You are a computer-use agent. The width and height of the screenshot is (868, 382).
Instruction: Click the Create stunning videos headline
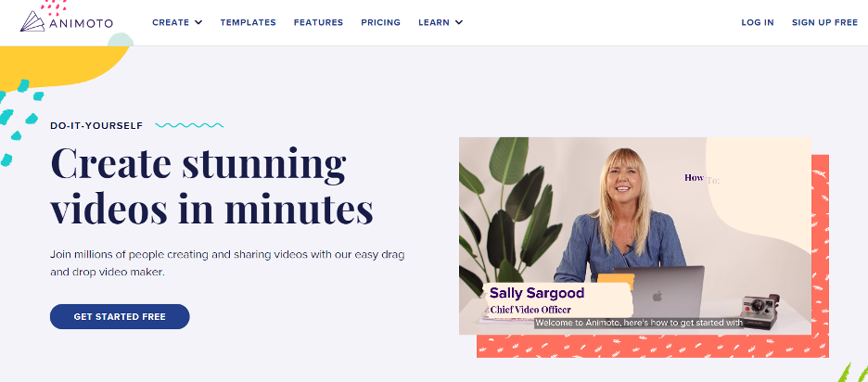pyautogui.click(x=211, y=185)
